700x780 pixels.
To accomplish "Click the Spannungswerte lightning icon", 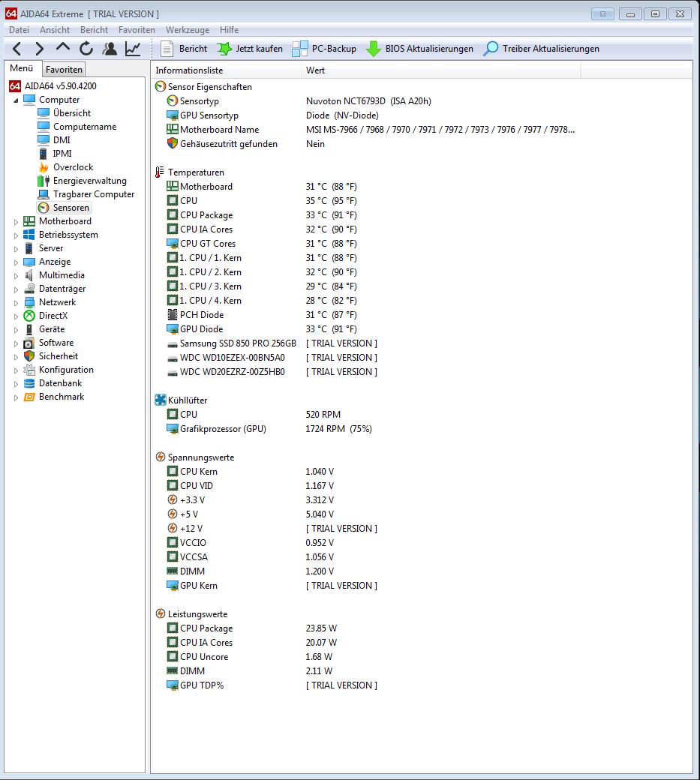I will pos(161,457).
